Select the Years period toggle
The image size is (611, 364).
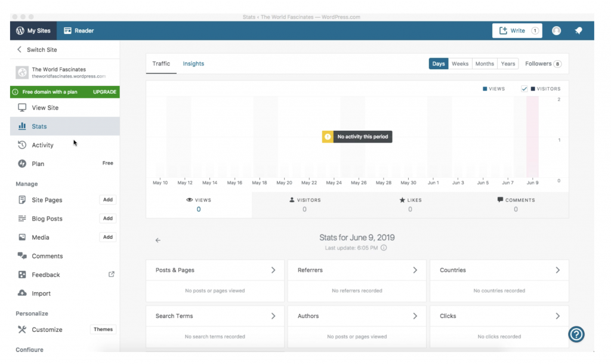click(508, 63)
